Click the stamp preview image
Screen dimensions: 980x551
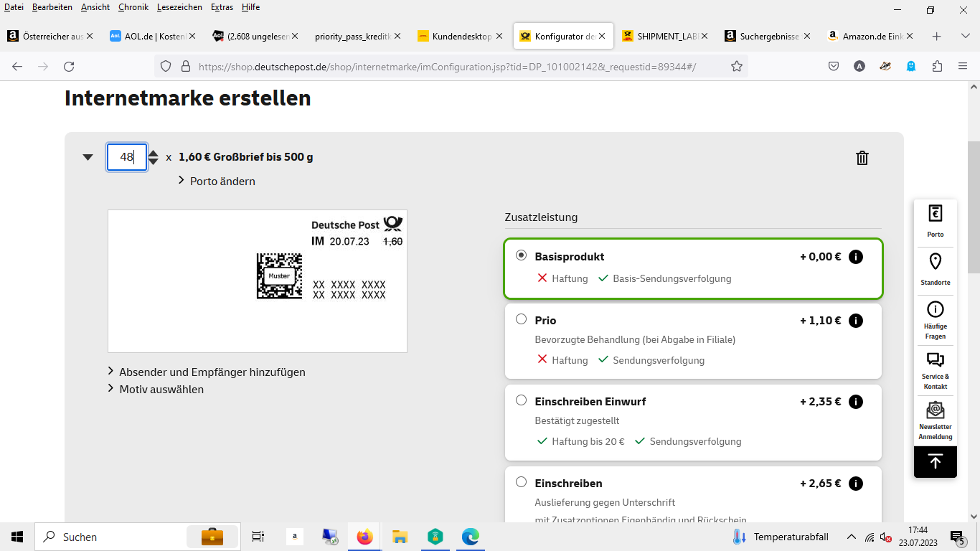258,281
